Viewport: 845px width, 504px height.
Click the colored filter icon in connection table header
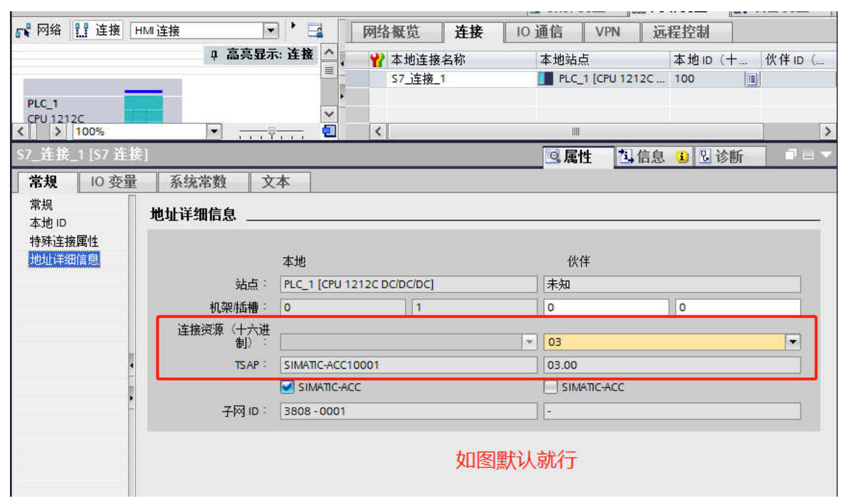pyautogui.click(x=377, y=60)
